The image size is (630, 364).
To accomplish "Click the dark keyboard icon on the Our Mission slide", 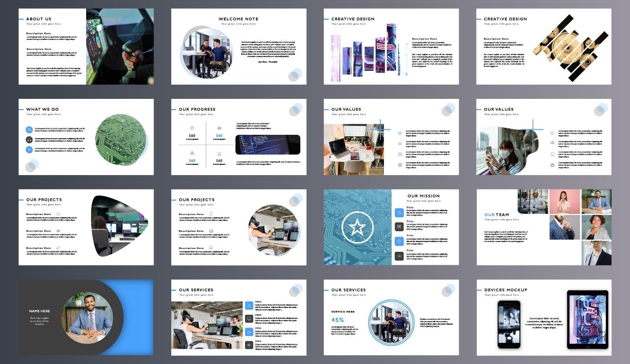I will pos(399,255).
